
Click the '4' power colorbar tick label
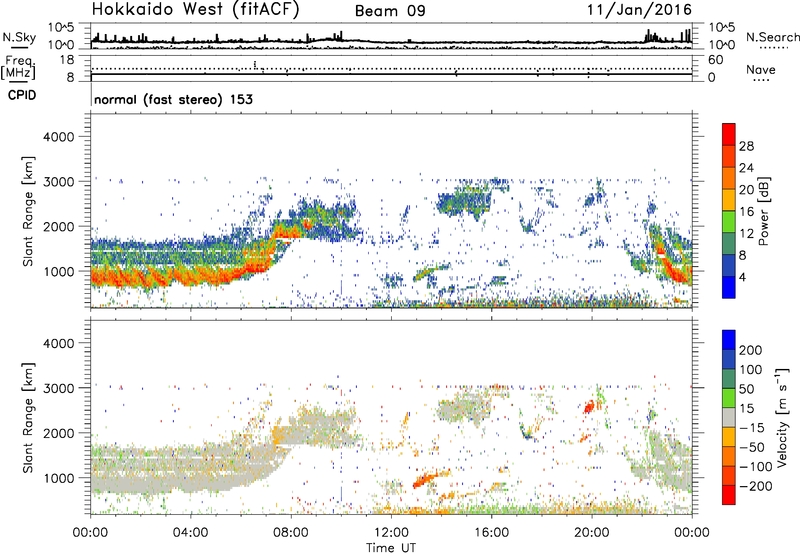coord(742,277)
